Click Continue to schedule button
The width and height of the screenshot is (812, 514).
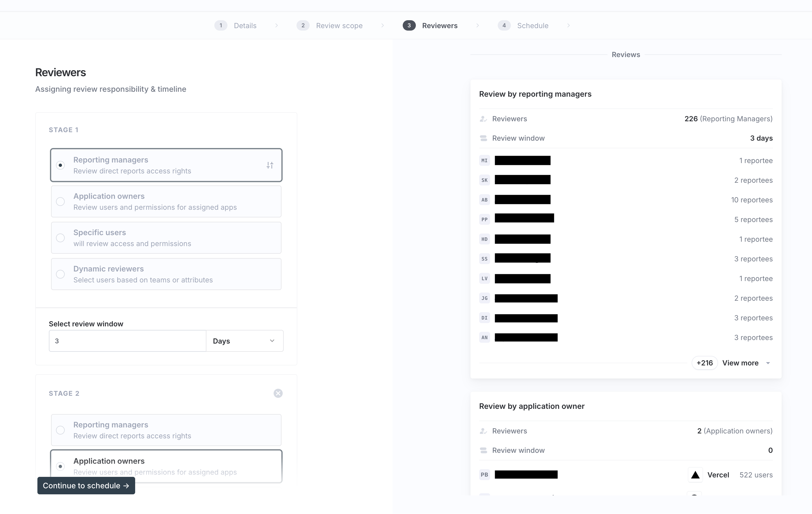(x=86, y=486)
